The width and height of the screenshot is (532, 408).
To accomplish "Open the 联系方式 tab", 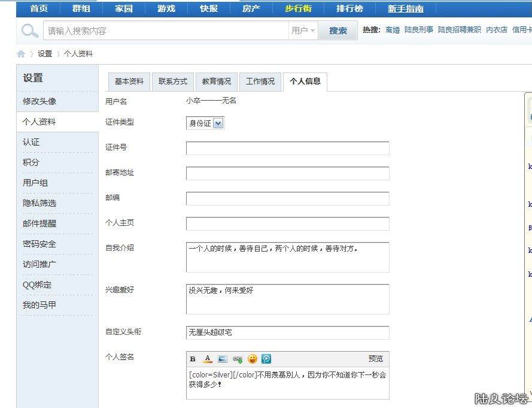I will click(x=173, y=81).
